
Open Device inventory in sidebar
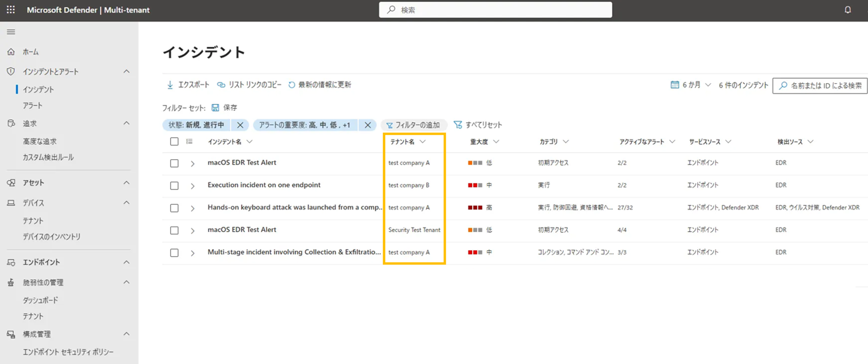click(x=52, y=237)
